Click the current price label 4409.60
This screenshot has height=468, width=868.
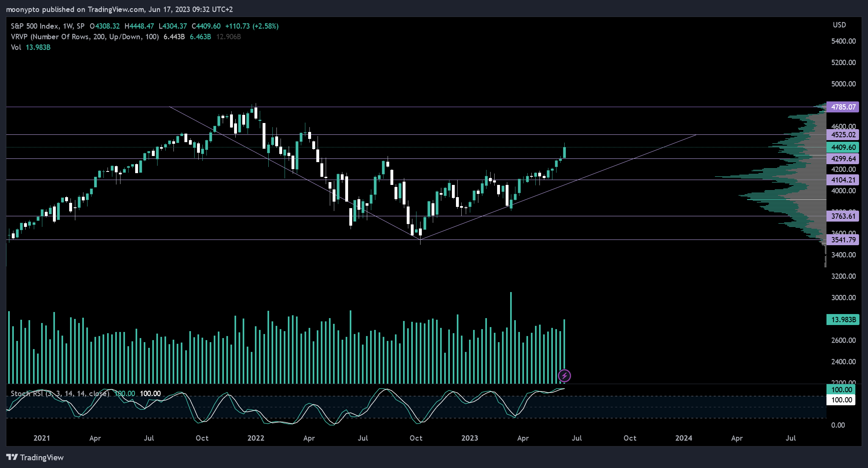(x=843, y=147)
